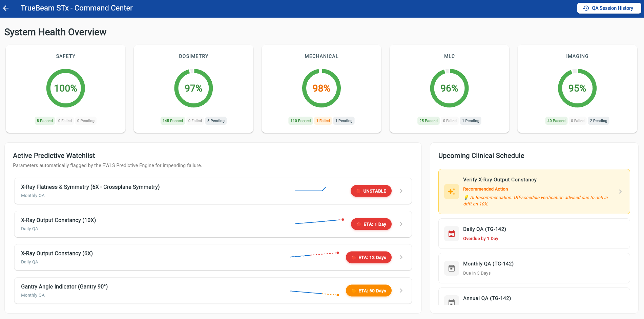Viewport: 644px width, 319px height.
Task: Open Daily QA (TG-142) schedule entry
Action: coord(534,234)
